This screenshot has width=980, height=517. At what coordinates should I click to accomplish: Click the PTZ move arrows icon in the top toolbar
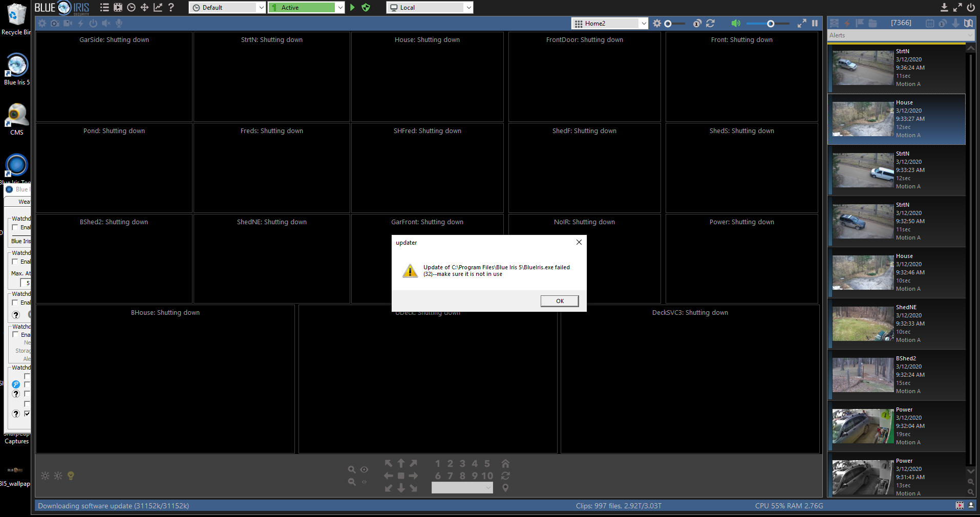coord(144,7)
